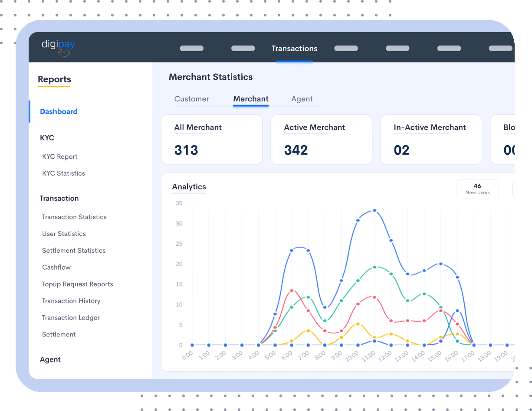This screenshot has width=532, height=411.
Task: Open Settlement Statistics report
Action: (x=74, y=251)
